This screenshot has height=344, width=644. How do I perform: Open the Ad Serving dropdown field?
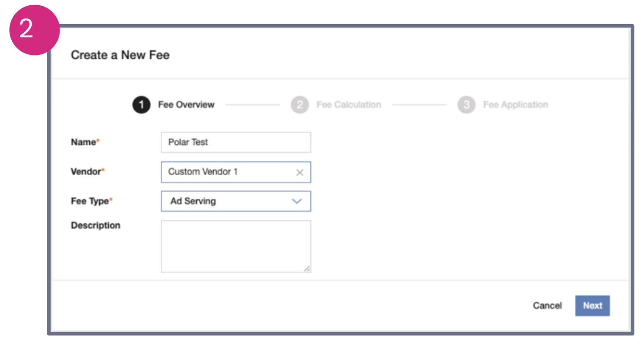click(x=227, y=201)
